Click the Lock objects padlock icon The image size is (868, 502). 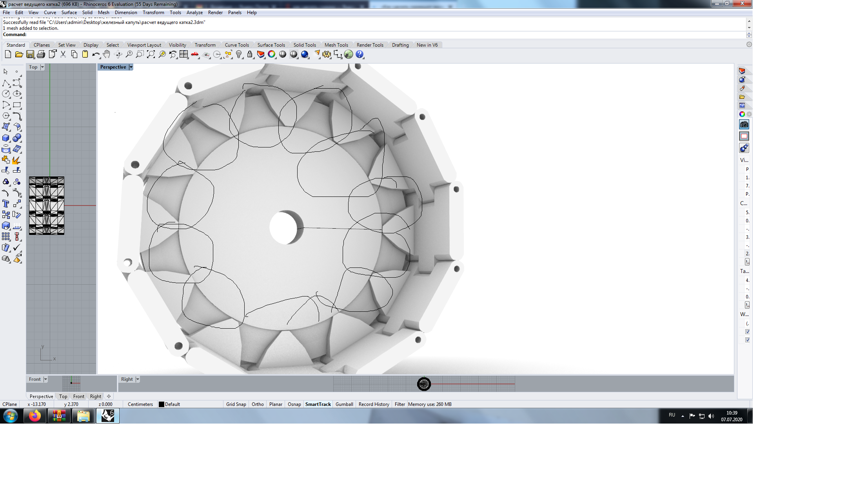(x=250, y=55)
